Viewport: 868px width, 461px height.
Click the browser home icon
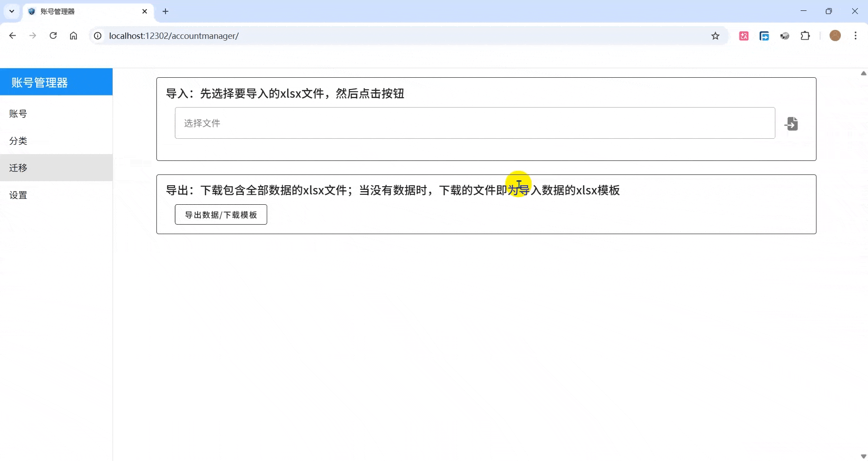[73, 36]
